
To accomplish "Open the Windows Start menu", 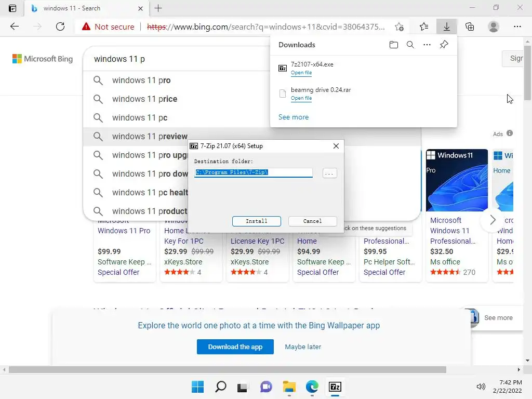I will pyautogui.click(x=197, y=387).
